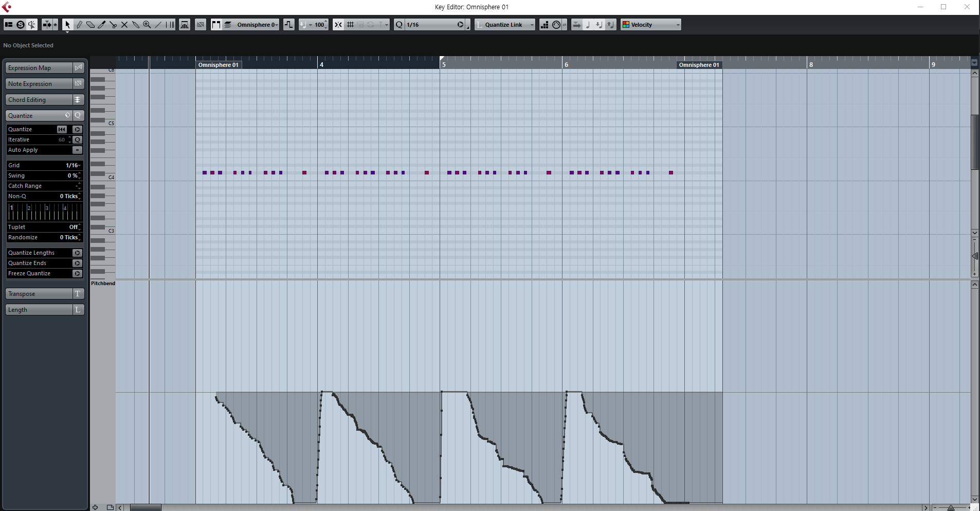Select the Mute X tool
Screen dimensions: 980x511
click(x=124, y=25)
